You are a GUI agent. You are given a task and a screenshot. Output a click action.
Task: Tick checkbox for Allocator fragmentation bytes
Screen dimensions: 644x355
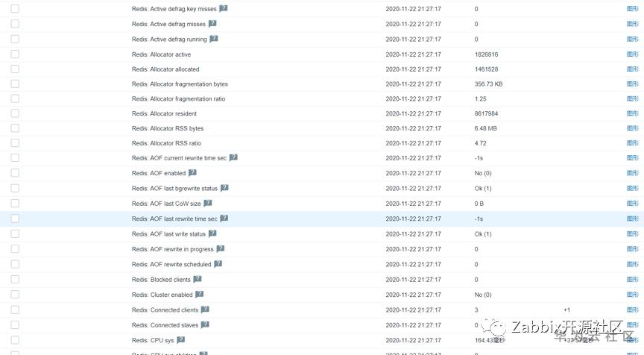point(15,84)
